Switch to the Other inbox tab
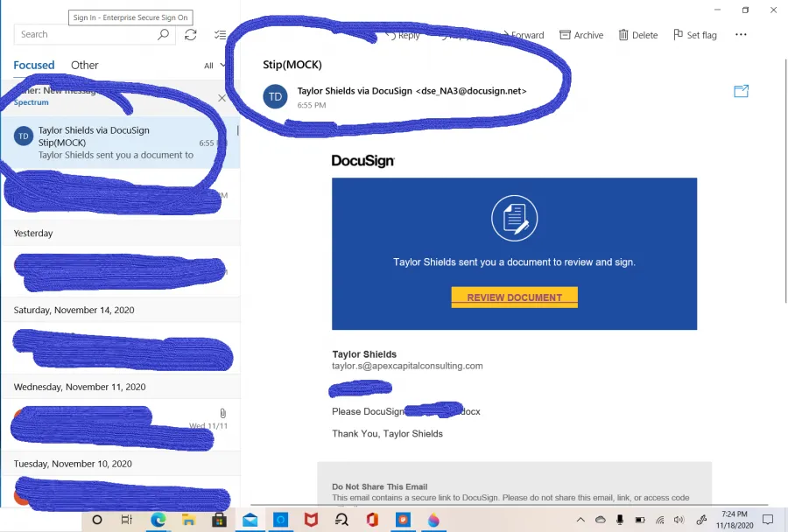Image resolution: width=788 pixels, height=532 pixels. pos(84,66)
